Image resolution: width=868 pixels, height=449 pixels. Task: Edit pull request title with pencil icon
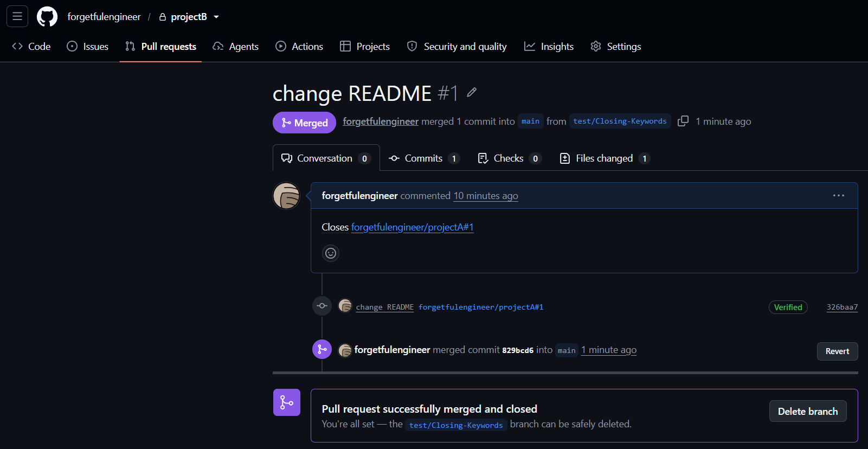[x=472, y=93]
